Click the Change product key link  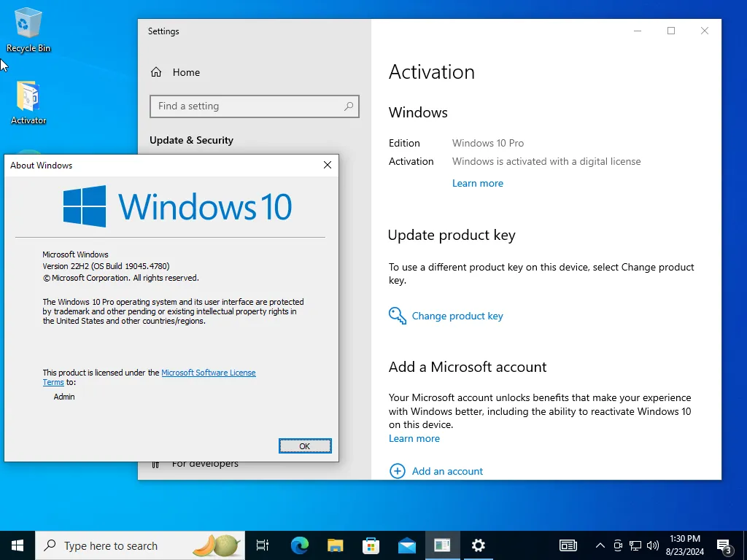[457, 316]
